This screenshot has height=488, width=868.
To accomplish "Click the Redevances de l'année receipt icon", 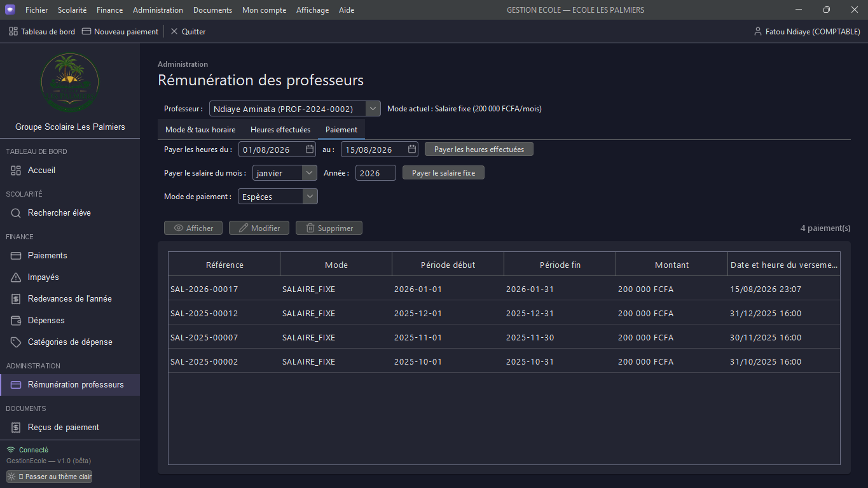I will pos(16,299).
